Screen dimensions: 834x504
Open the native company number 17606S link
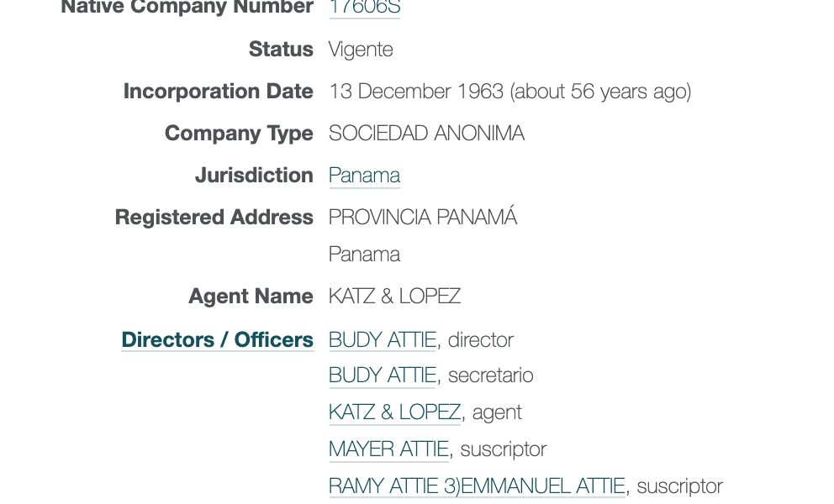364,8
